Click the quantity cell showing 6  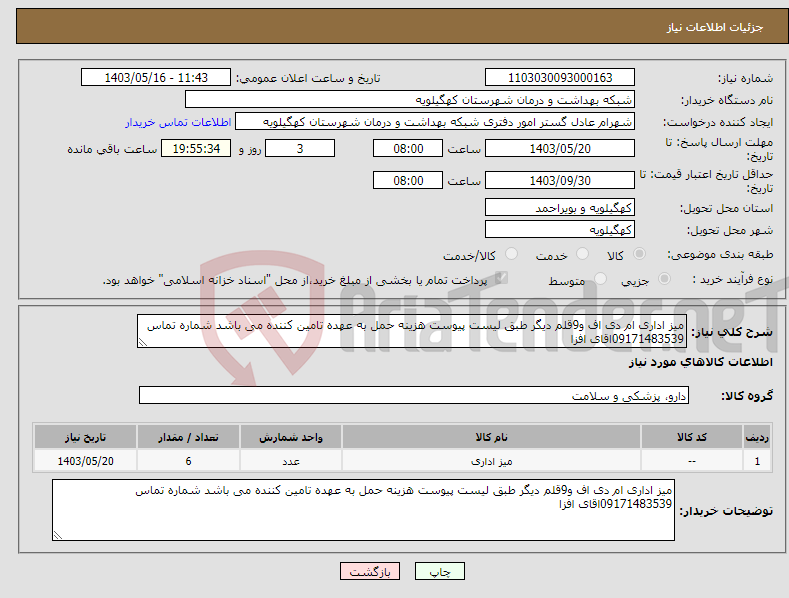click(x=188, y=461)
